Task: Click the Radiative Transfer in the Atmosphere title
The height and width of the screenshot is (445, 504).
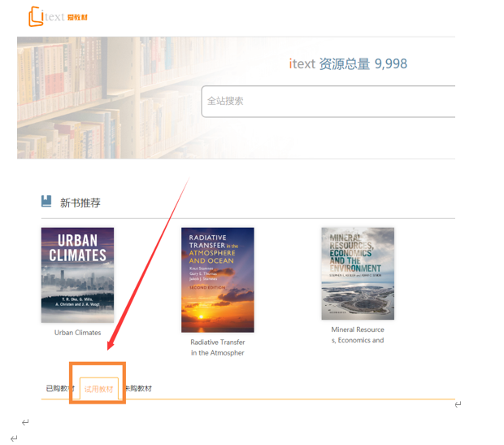Action: [x=218, y=347]
